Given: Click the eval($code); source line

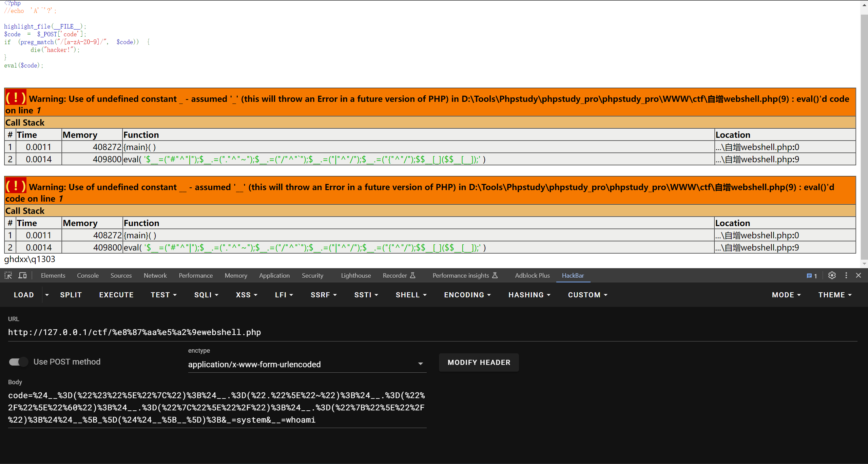Looking at the screenshot, I should (23, 66).
